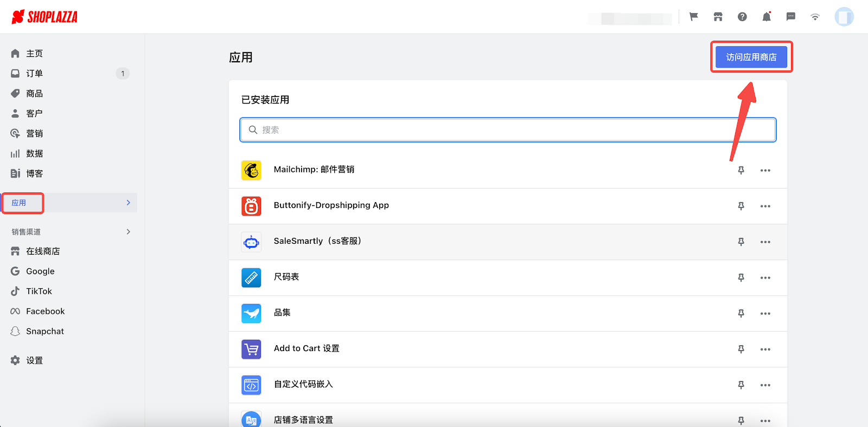Open more options for Mailchimp

[765, 170]
